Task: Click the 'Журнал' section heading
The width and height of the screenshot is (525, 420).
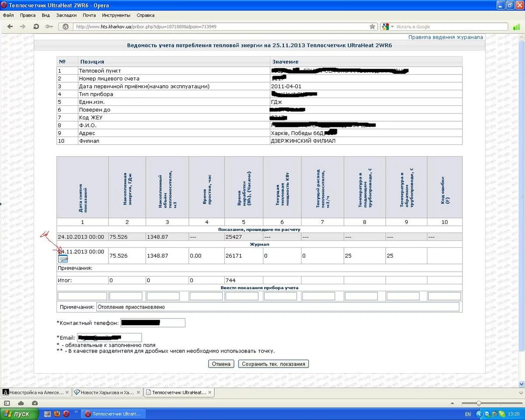Action: (259, 244)
